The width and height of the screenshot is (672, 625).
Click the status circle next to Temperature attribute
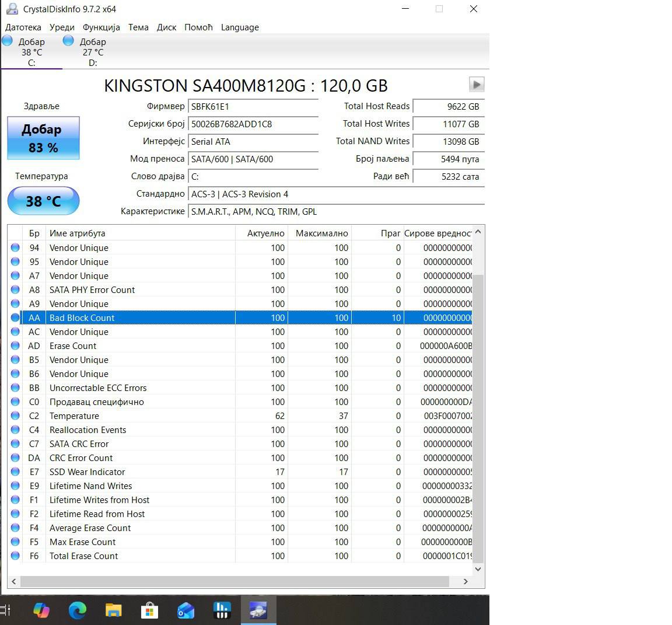(x=15, y=415)
